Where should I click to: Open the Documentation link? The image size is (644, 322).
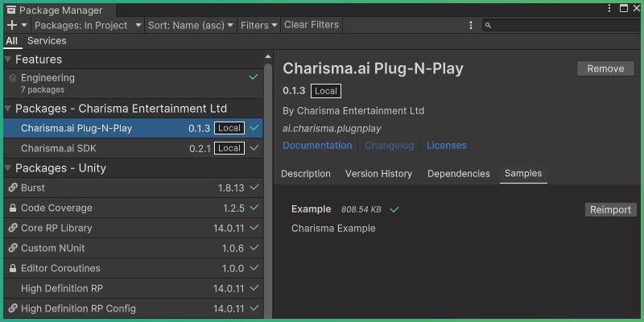point(317,146)
